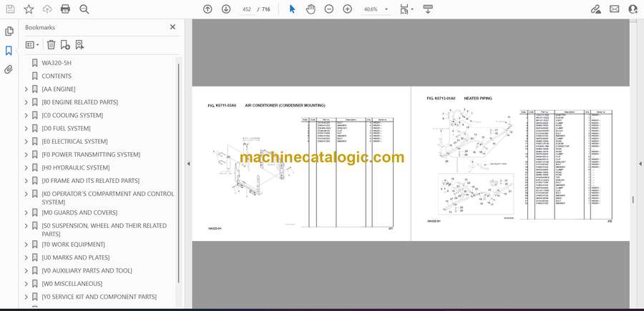Click the scrolling mode keyboard icon
This screenshot has height=311, width=644.
pos(428,9)
